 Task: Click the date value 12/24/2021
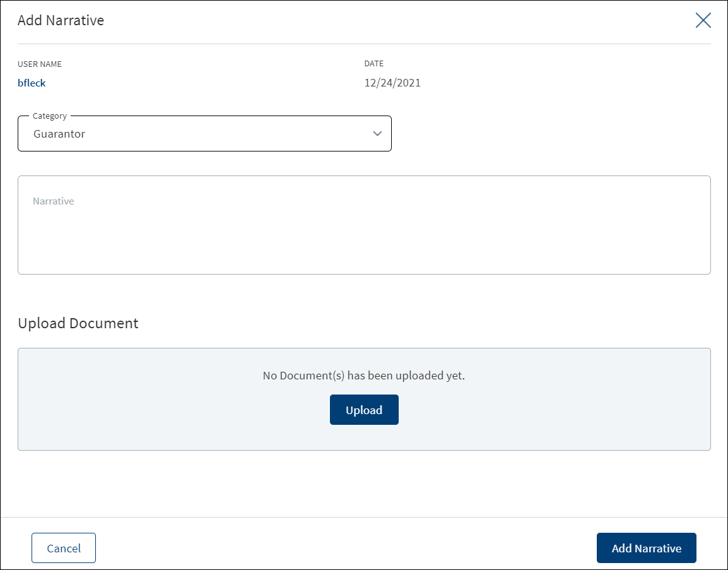[392, 83]
